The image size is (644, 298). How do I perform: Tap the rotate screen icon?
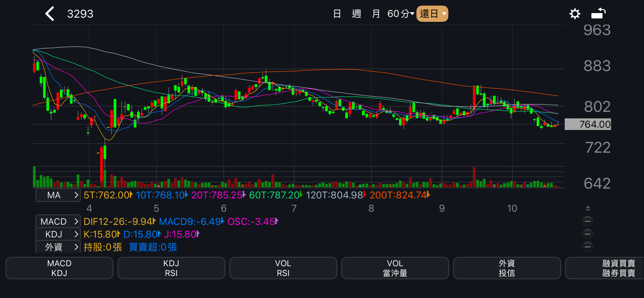pyautogui.click(x=598, y=14)
